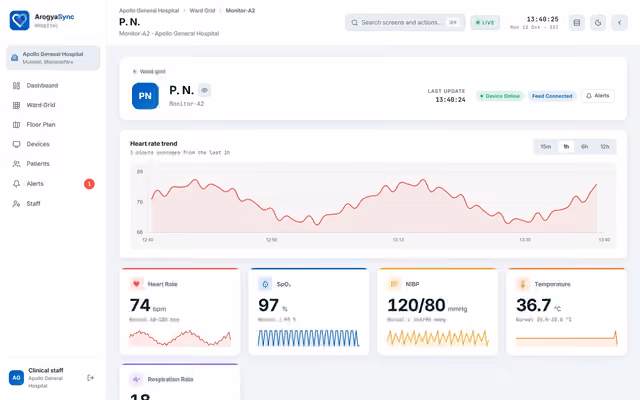Click the SpO2 blue sparkline
This screenshot has height=400, width=640.
pos(309,338)
